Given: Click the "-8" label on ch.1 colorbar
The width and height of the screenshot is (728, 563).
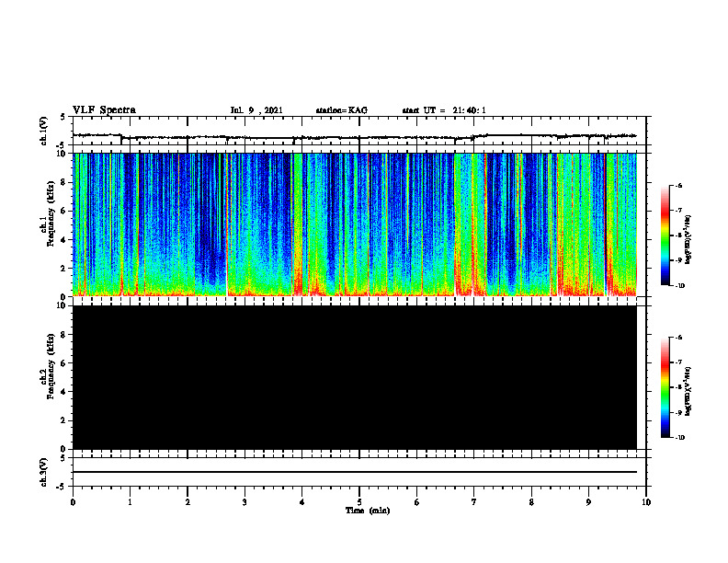Looking at the screenshot, I should tap(678, 236).
